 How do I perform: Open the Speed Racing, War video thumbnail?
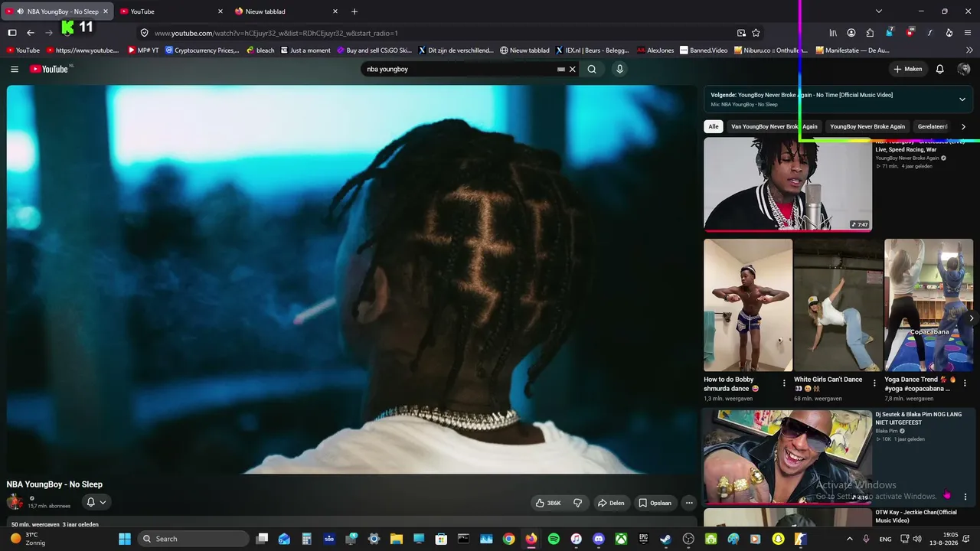pos(788,184)
